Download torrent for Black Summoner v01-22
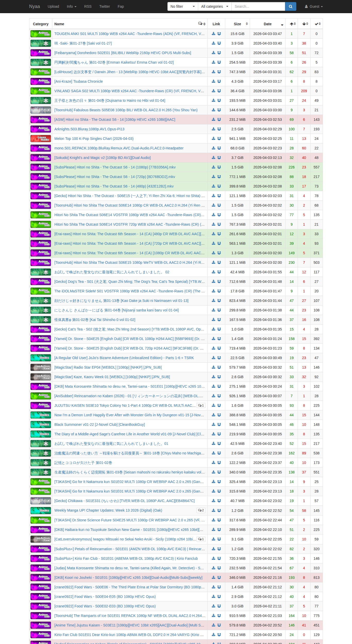Image resolution: width=352 pixels, height=644 pixels. pos(213,425)
